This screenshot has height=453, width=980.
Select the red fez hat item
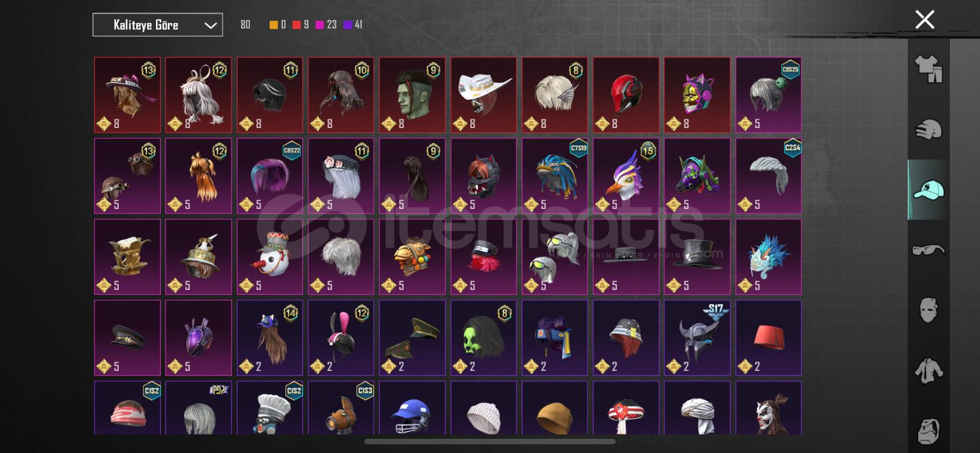(768, 338)
